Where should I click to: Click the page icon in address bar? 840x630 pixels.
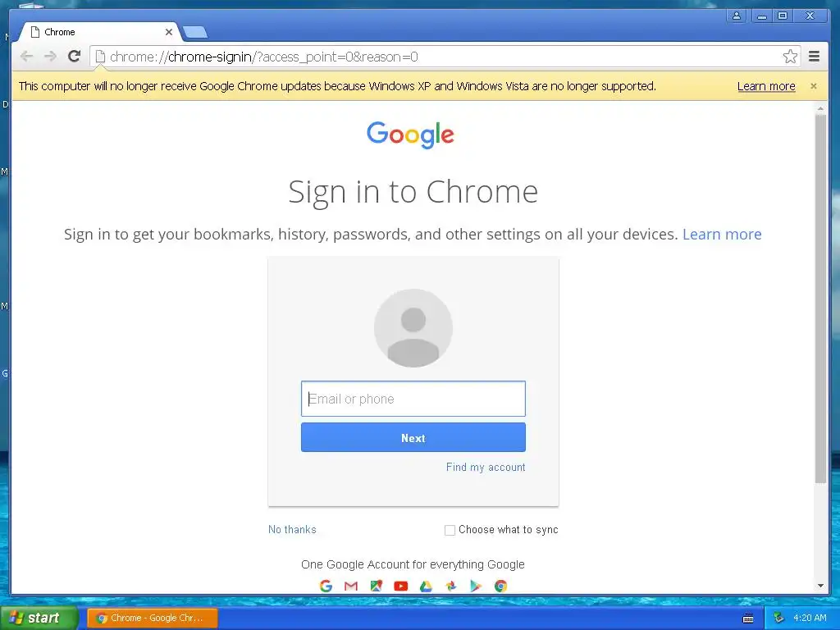point(100,57)
